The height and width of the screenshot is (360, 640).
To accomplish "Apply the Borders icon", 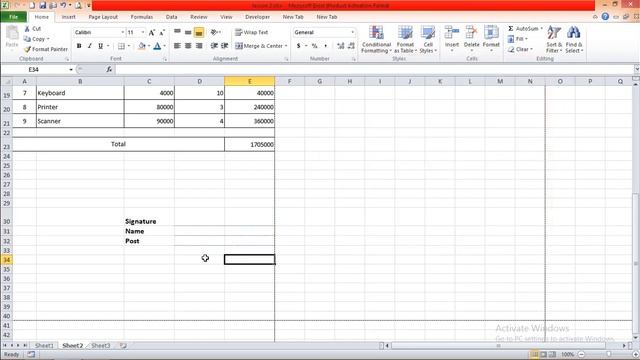I will (x=121, y=46).
